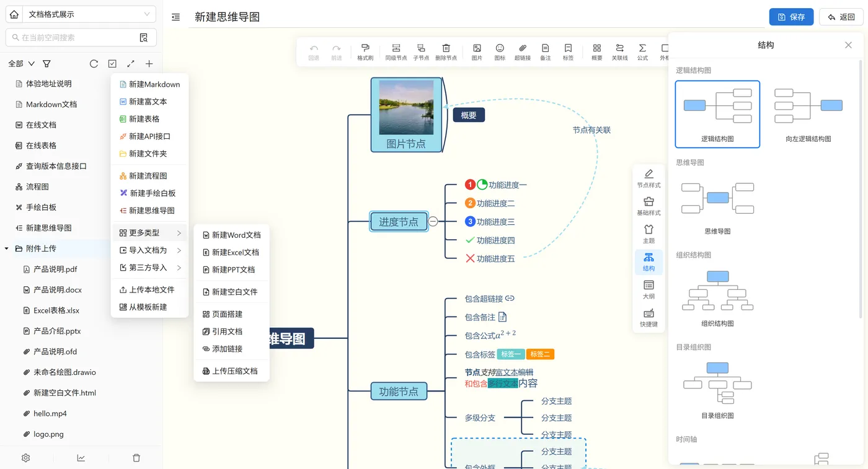The height and width of the screenshot is (469, 868).
Task: Open the 标签 tag tool
Action: pyautogui.click(x=568, y=52)
